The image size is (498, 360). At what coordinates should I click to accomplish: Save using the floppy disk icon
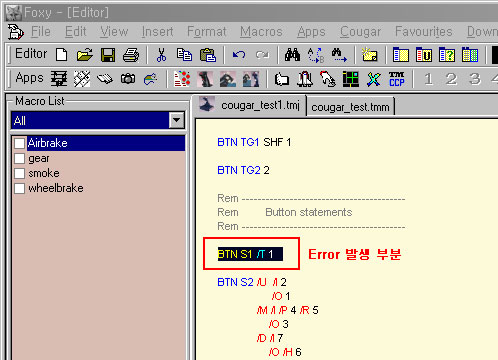click(x=108, y=55)
